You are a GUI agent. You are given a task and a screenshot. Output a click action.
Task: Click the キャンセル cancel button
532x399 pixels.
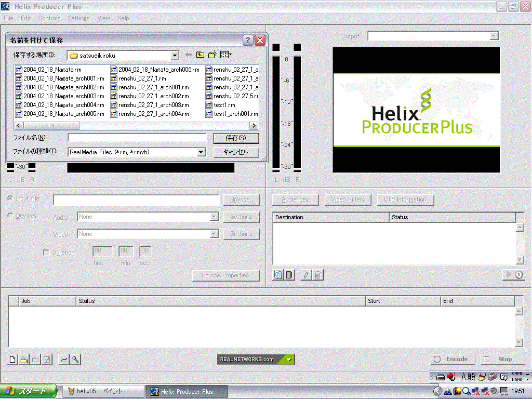(236, 152)
